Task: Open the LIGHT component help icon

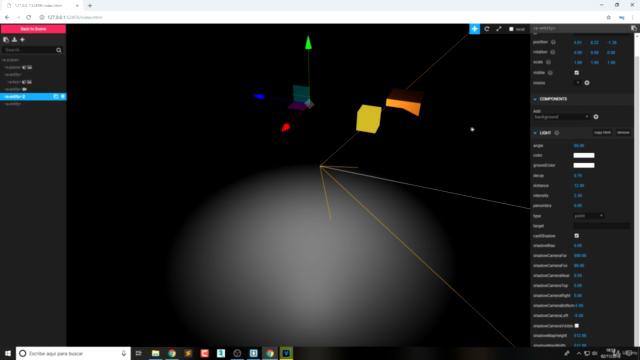Action: pos(556,133)
